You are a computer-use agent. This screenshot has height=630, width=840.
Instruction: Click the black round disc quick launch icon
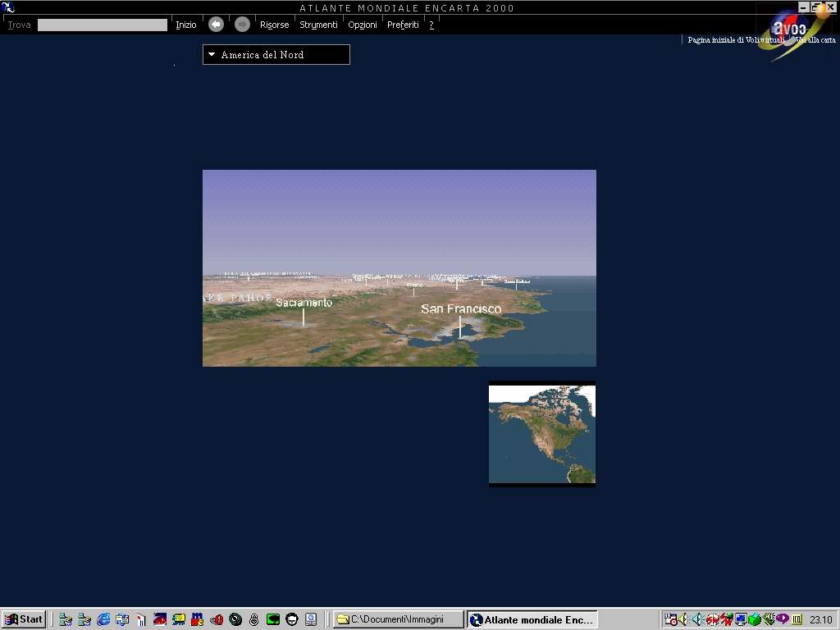[235, 620]
